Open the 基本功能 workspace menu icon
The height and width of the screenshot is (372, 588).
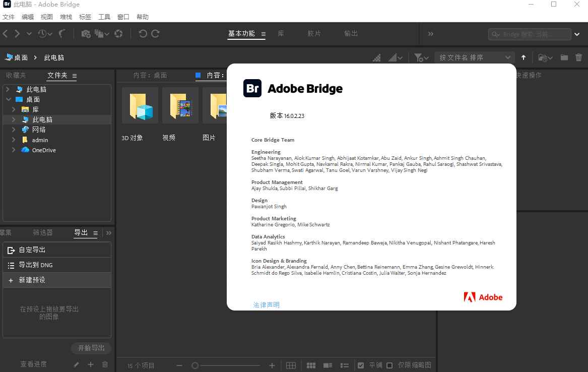[x=263, y=34]
